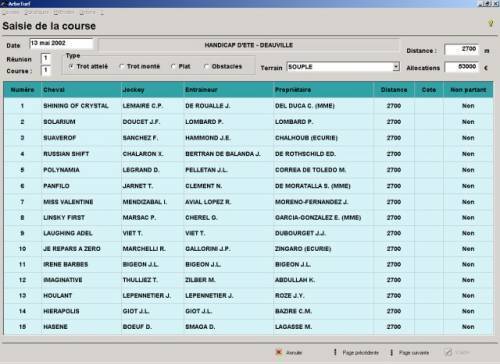The width and height of the screenshot is (500, 364).
Task: Click the Date field showing 13 mai 2002
Action: click(x=61, y=43)
